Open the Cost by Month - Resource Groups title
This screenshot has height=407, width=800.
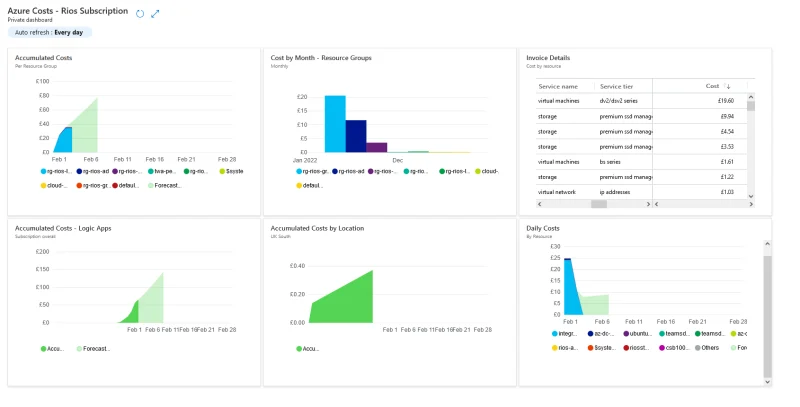point(321,58)
